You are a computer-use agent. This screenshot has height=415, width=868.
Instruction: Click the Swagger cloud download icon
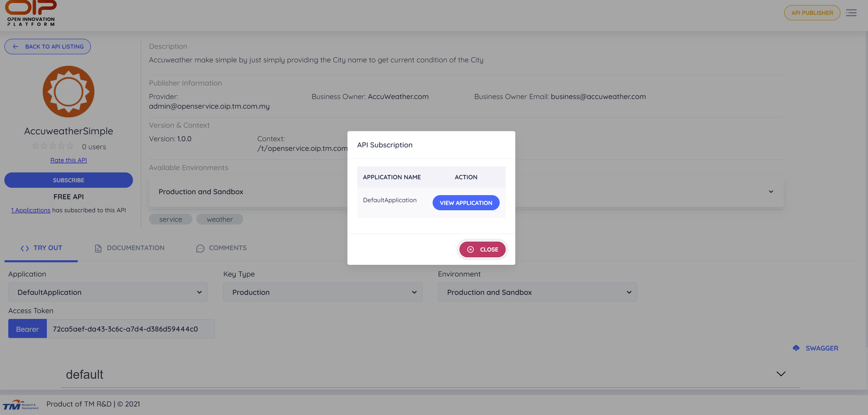[x=796, y=348]
